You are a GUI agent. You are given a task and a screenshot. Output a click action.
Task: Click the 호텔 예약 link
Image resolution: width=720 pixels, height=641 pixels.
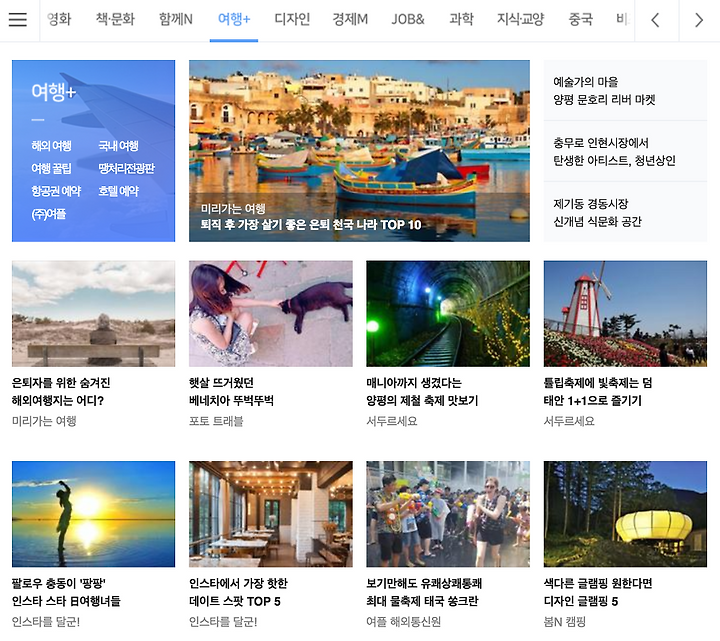click(118, 191)
